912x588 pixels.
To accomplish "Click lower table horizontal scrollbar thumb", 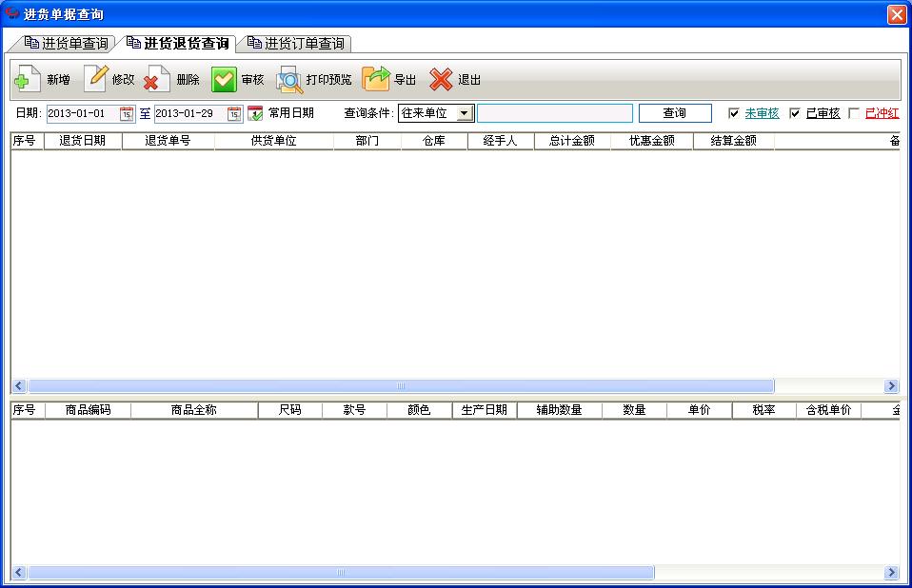I will tap(341, 573).
